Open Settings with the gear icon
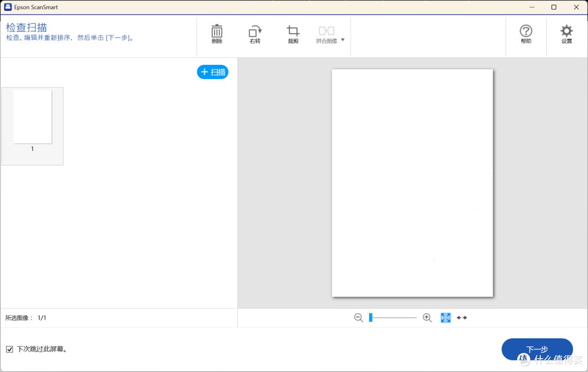Viewport: 588px width, 372px height. 567,34
